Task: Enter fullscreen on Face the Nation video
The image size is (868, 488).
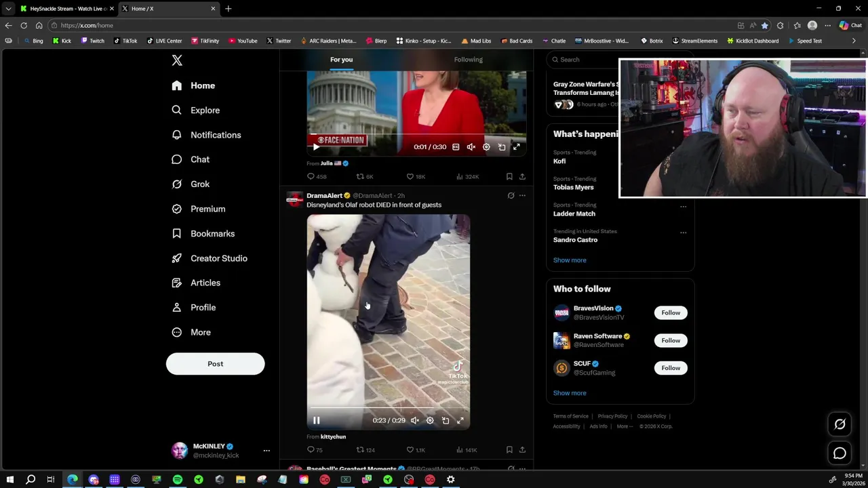Action: tap(517, 147)
